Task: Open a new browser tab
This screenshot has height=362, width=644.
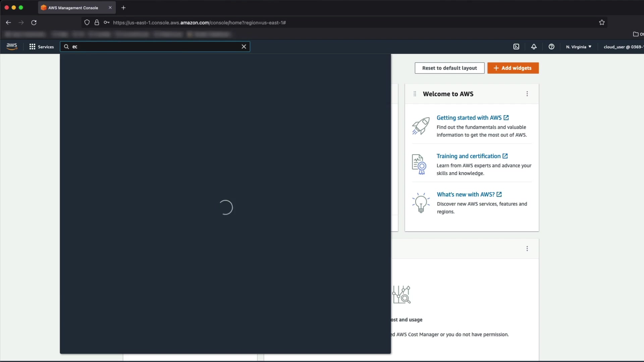Action: pyautogui.click(x=123, y=8)
